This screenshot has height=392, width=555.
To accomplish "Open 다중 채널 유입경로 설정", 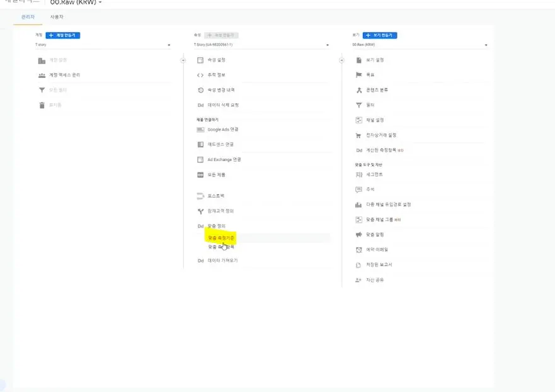I will point(389,204).
